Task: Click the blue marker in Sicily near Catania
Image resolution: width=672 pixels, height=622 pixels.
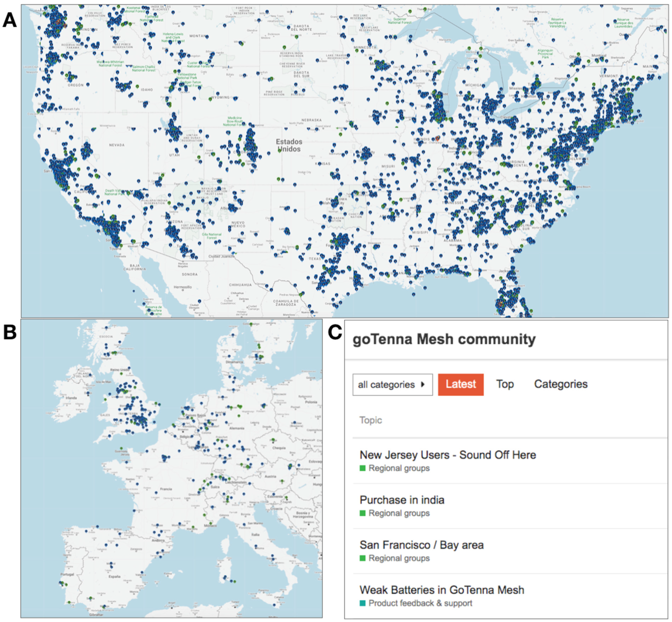Action: point(275,605)
